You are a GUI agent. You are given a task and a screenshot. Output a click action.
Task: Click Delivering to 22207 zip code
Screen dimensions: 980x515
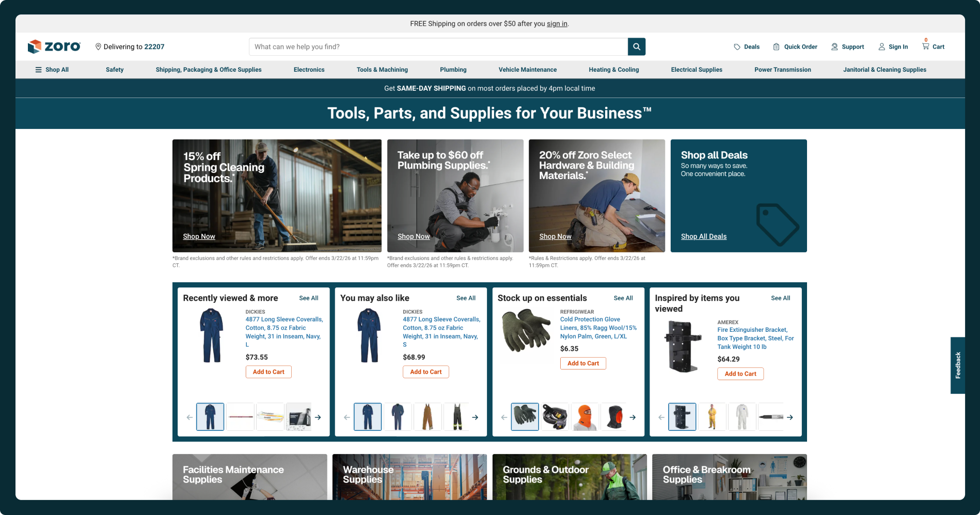pos(154,47)
